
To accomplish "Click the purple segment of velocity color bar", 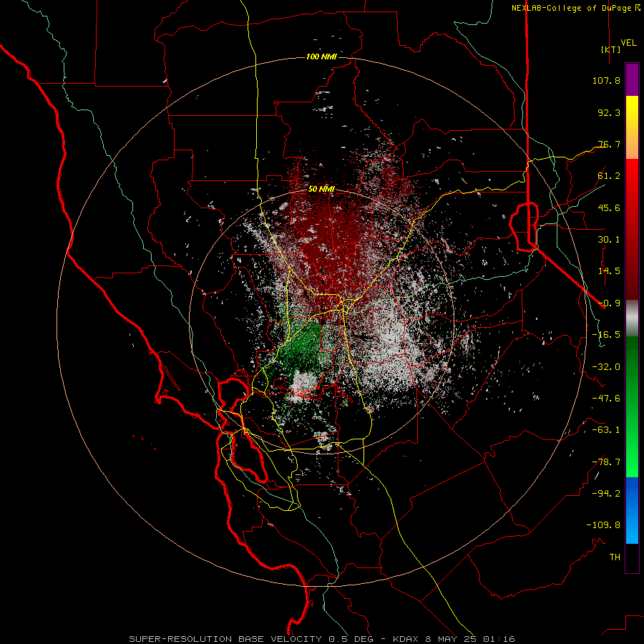I will pyautogui.click(x=632, y=79).
